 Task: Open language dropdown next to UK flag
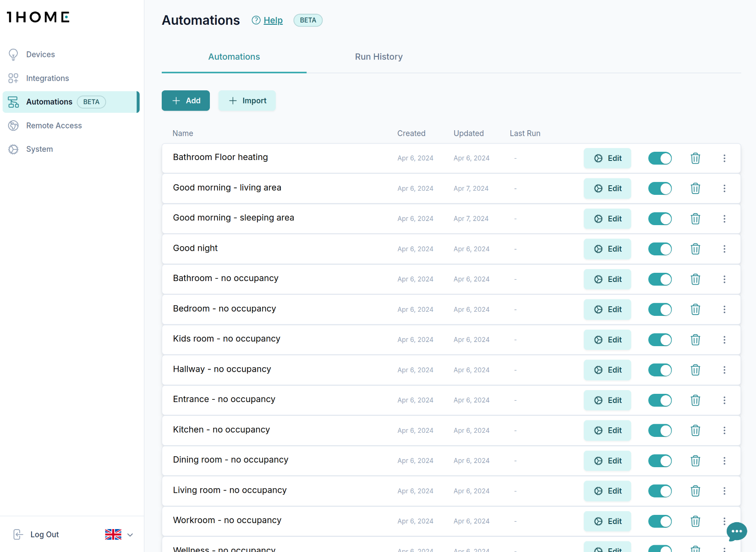click(130, 535)
